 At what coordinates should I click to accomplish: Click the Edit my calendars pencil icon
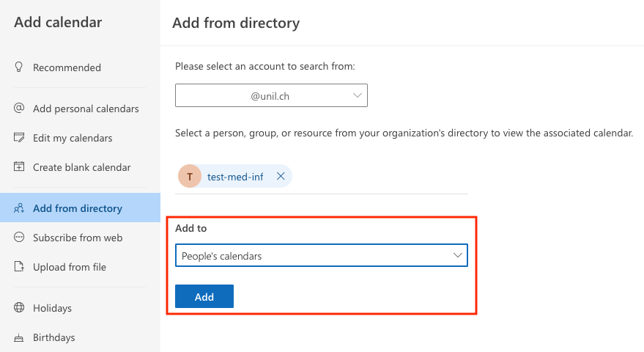[x=19, y=138]
